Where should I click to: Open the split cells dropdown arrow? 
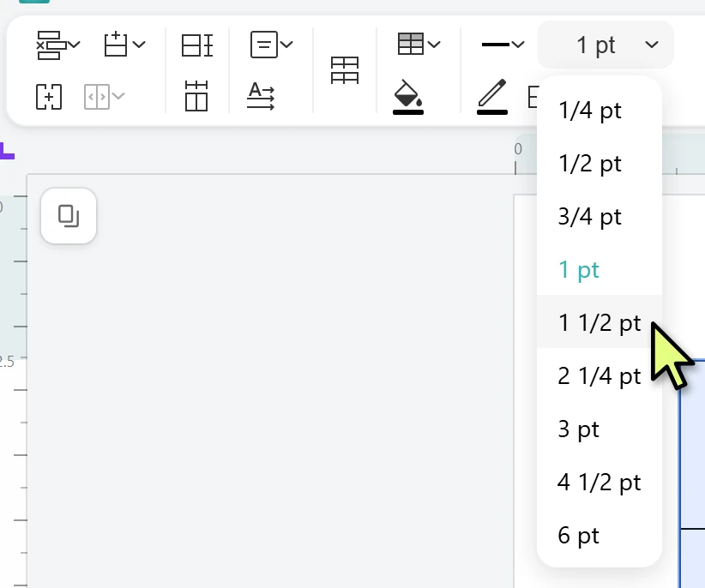[118, 96]
